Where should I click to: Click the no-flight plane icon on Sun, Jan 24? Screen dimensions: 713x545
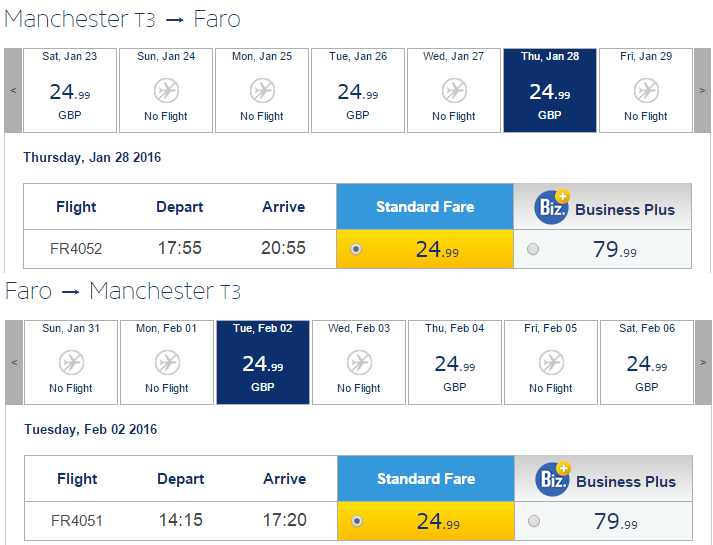coord(166,90)
